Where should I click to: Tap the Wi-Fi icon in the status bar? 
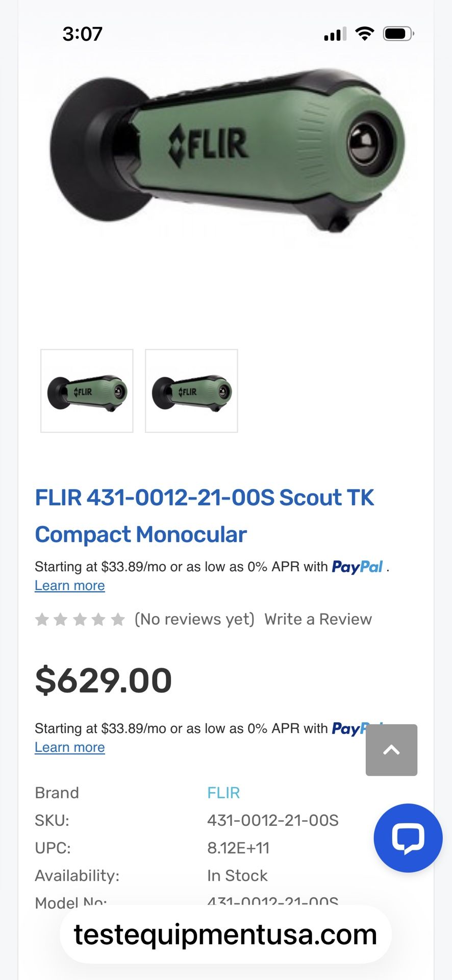[363, 34]
